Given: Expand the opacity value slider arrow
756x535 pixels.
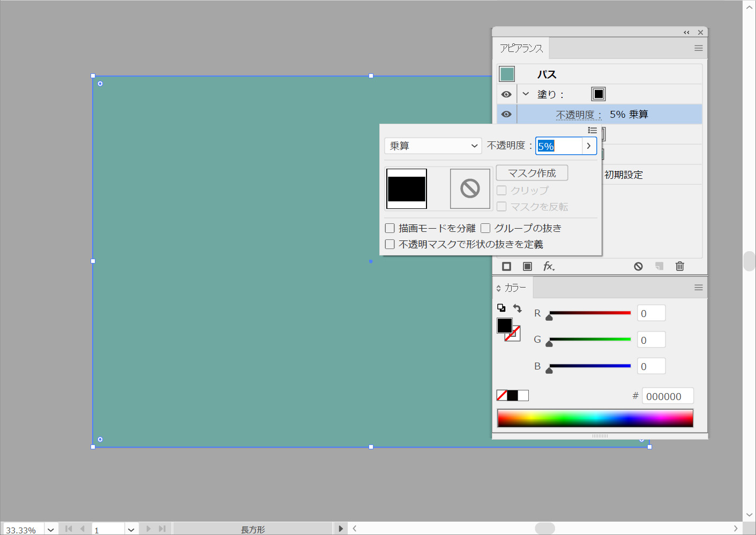Looking at the screenshot, I should [589, 146].
